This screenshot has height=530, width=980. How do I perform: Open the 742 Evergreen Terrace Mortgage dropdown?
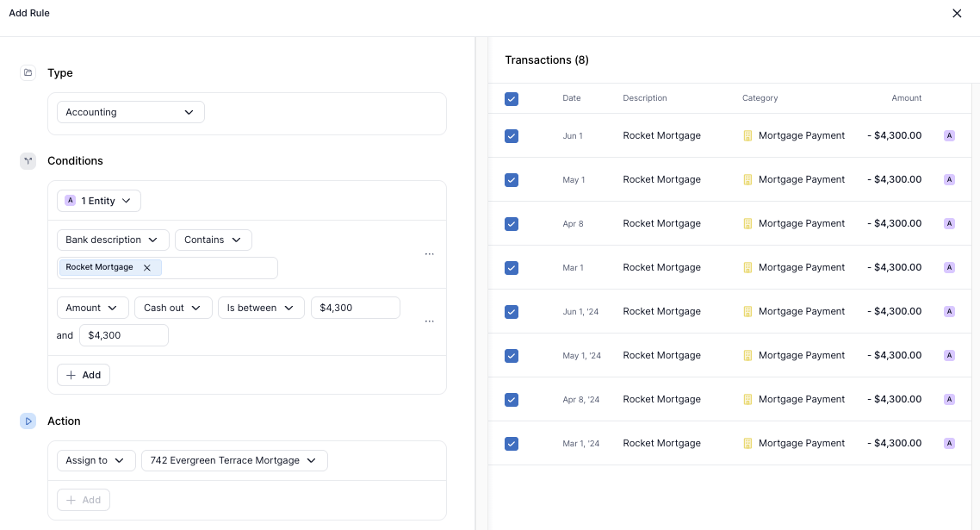234,461
